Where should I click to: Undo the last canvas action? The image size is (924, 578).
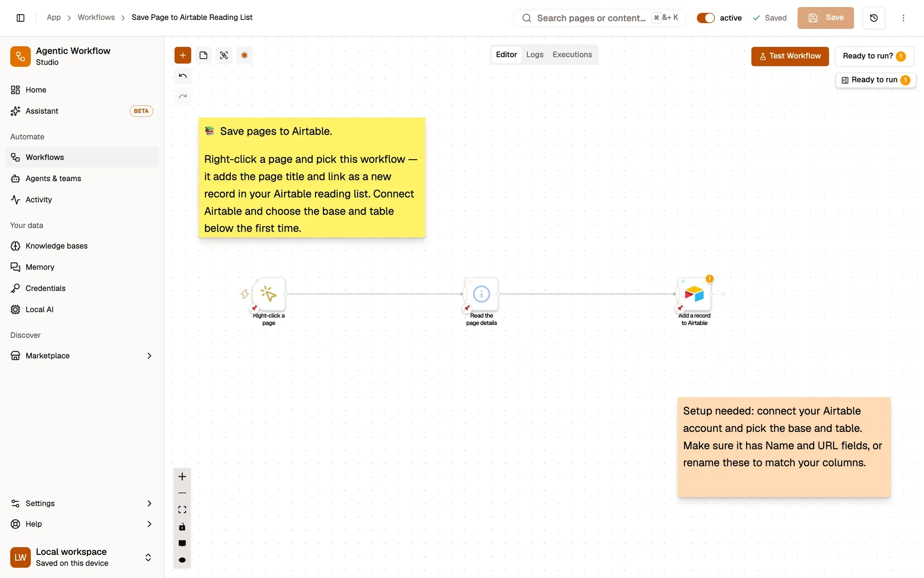(x=182, y=76)
